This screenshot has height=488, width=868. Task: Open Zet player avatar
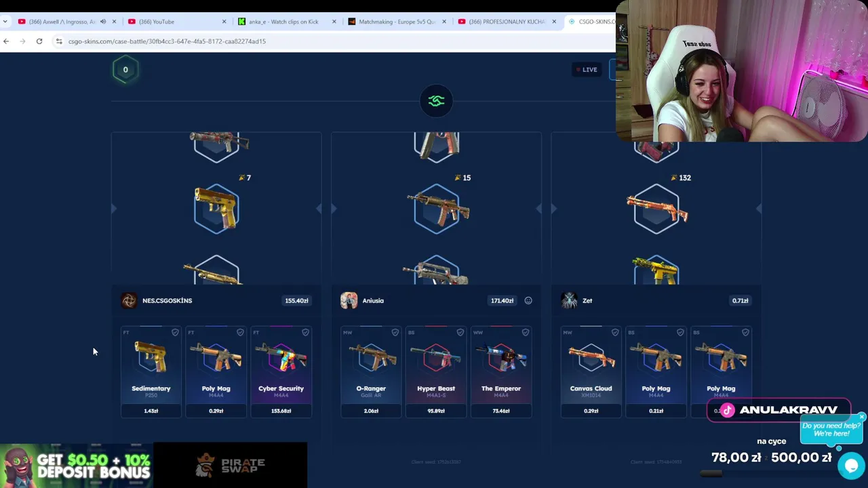pyautogui.click(x=569, y=300)
